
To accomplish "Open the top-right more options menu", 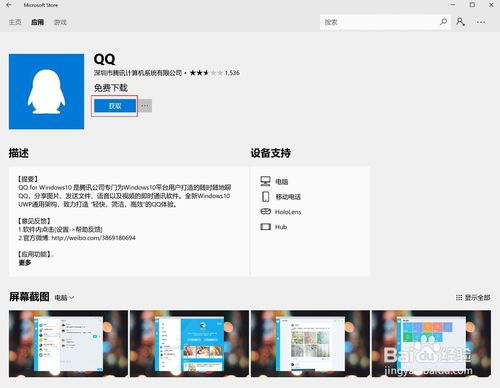I will coord(481,22).
